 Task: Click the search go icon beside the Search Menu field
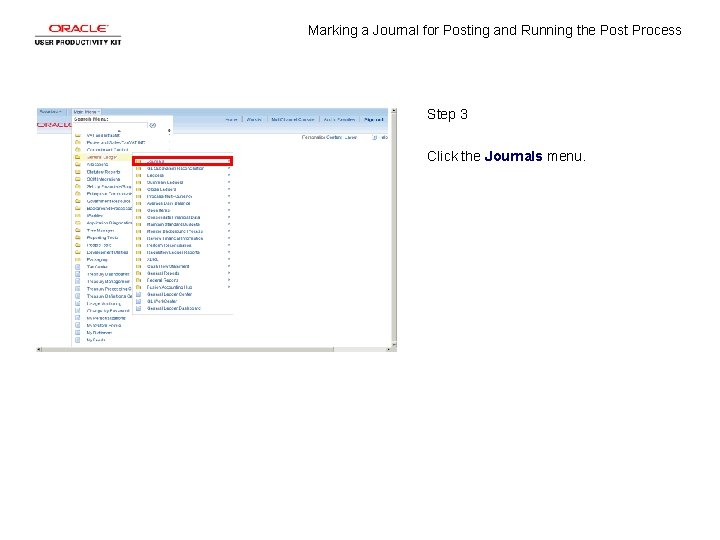[x=152, y=125]
